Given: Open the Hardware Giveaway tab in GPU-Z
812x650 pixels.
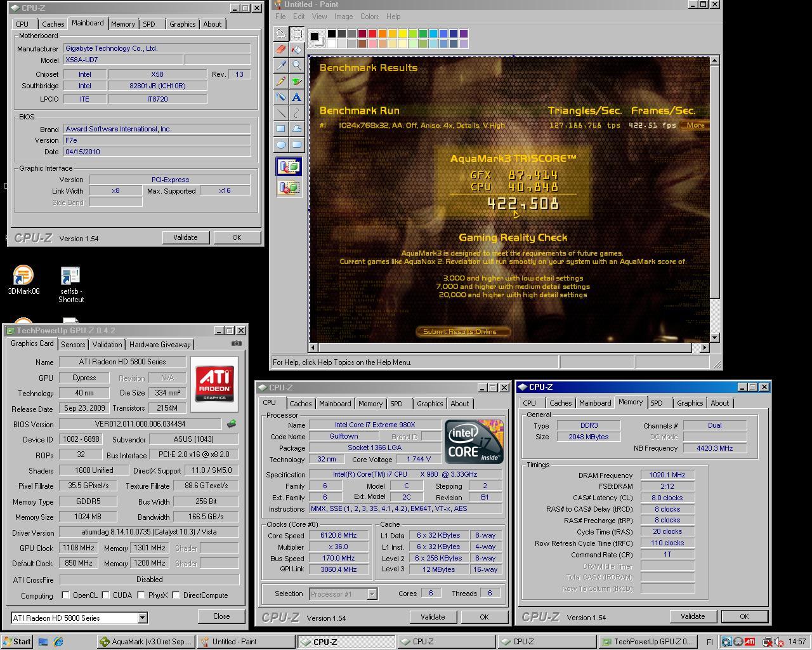Looking at the screenshot, I should [160, 345].
